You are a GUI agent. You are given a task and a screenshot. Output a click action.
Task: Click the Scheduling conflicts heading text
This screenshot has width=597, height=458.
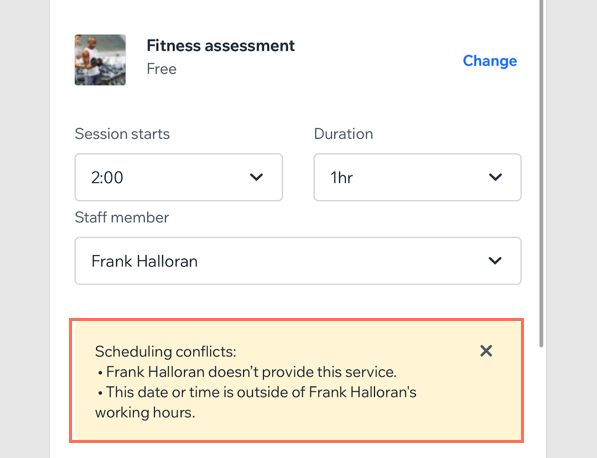(x=166, y=351)
